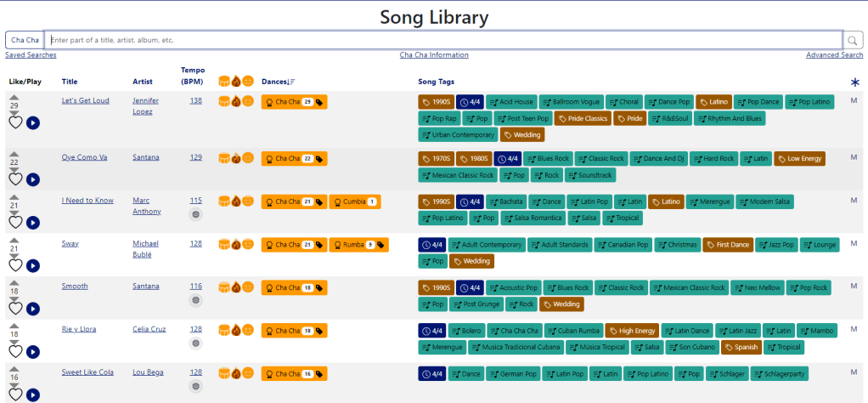Play Oye Como Va sample
Image resolution: width=868 pixels, height=403 pixels.
33,179
